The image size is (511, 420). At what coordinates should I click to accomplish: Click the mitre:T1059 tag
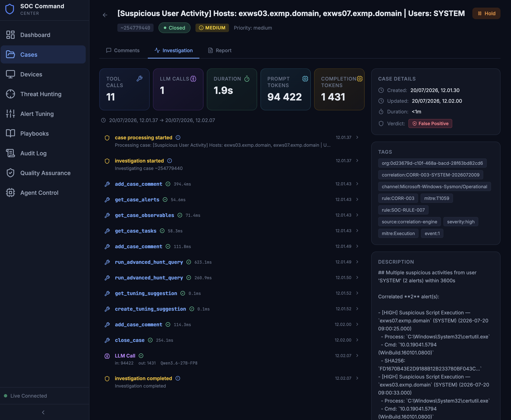click(437, 198)
